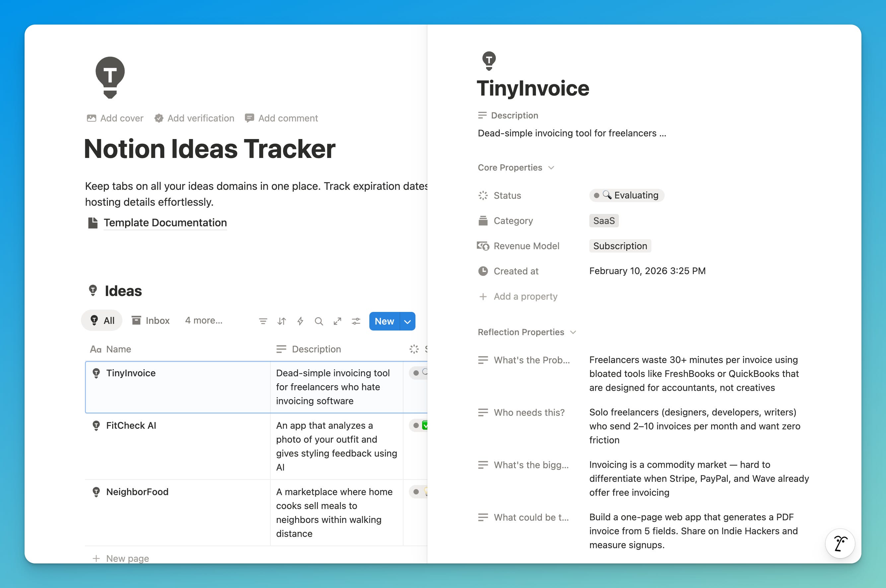Open database full page via expand arrows
This screenshot has width=886, height=588.
337,321
